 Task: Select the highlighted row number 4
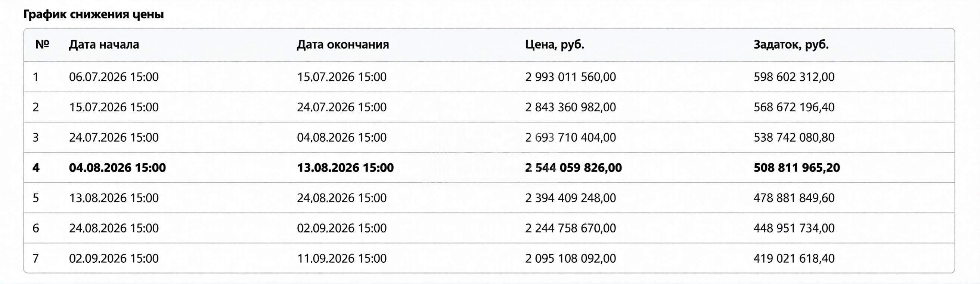click(x=489, y=167)
